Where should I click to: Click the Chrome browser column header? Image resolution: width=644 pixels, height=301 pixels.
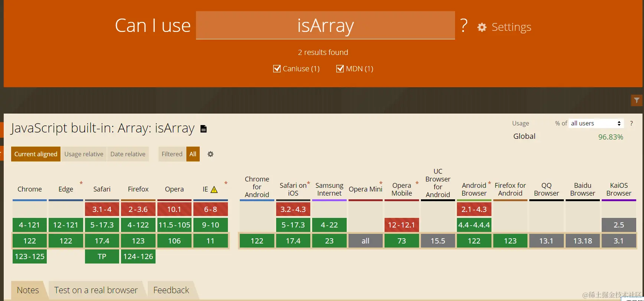(x=30, y=189)
